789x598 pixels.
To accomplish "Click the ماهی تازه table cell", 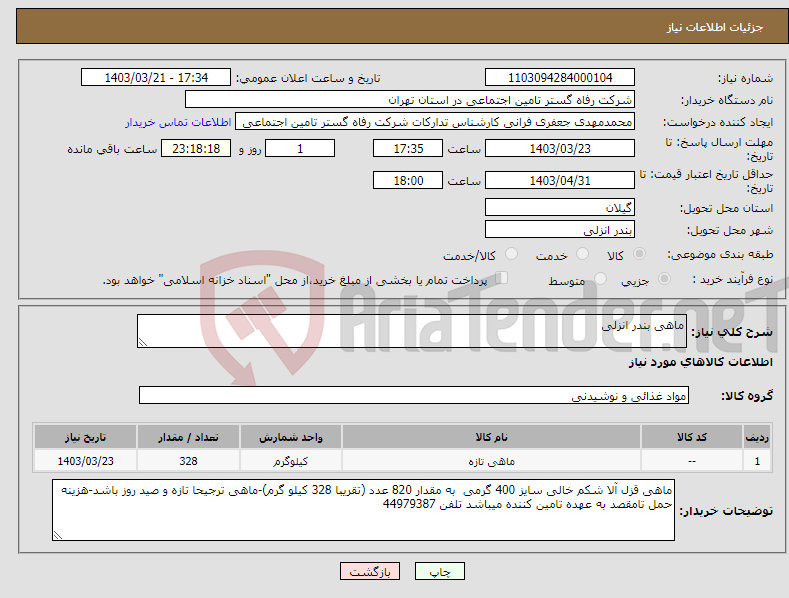I will 491,461.
